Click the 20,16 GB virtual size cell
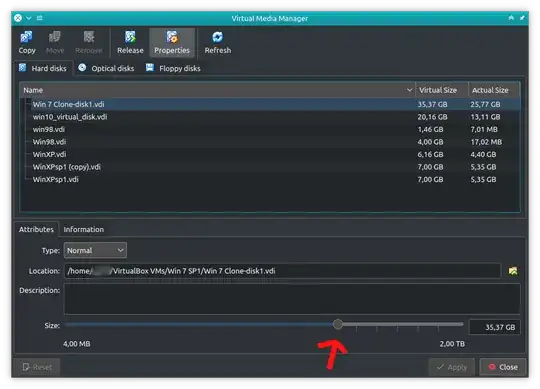540x389 pixels. click(432, 117)
